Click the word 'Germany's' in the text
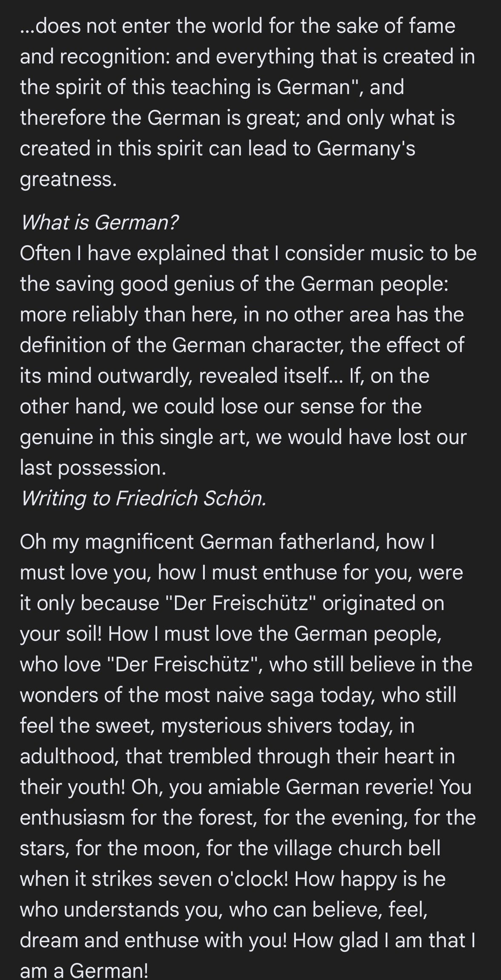 366,148
